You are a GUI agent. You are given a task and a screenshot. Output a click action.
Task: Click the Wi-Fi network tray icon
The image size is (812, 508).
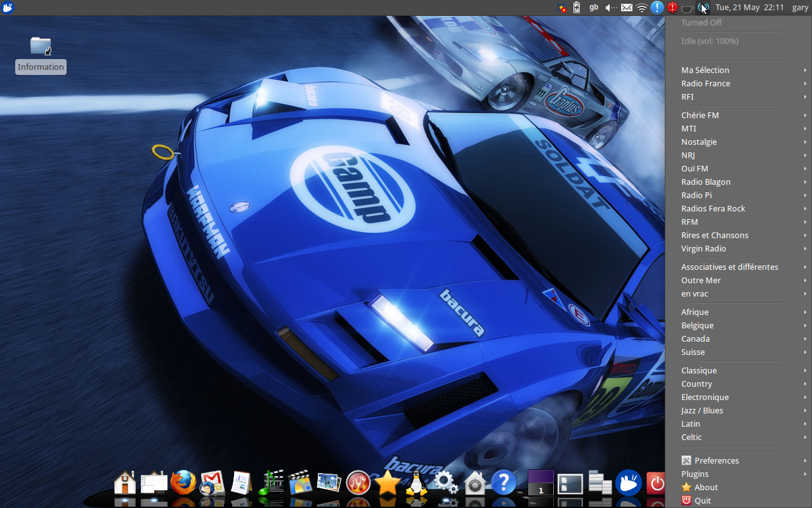(x=642, y=8)
